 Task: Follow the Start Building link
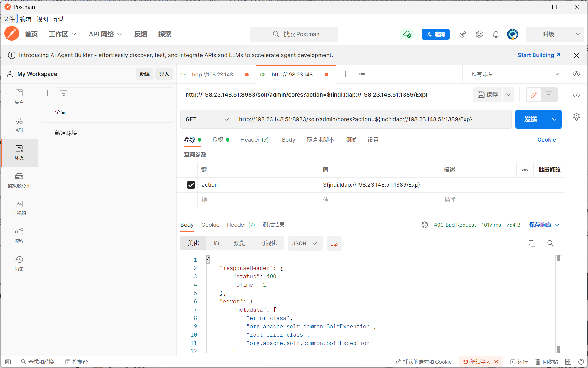click(x=539, y=55)
